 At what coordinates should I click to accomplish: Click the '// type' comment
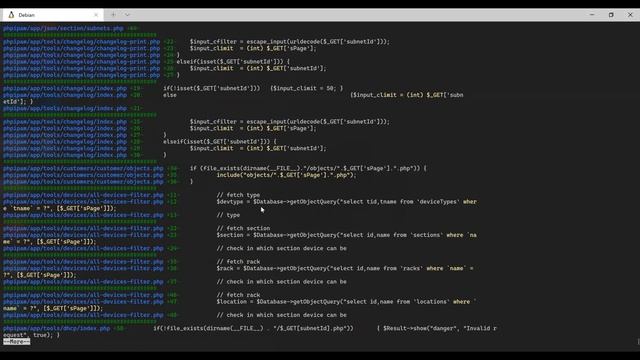[228, 215]
